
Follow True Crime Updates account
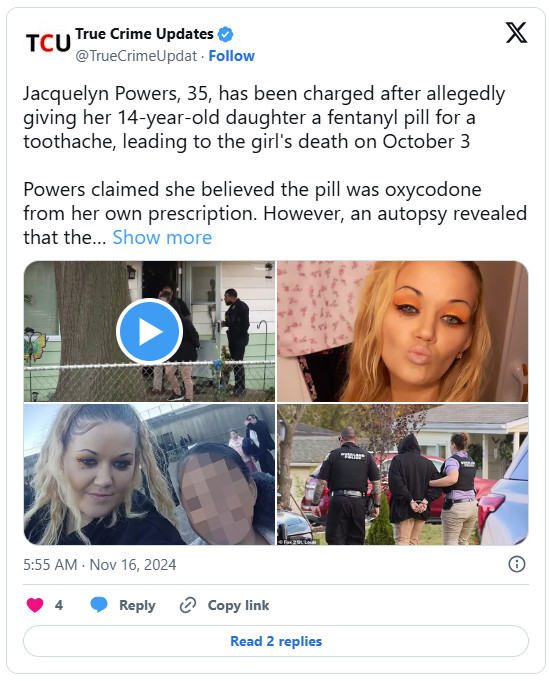click(x=232, y=56)
